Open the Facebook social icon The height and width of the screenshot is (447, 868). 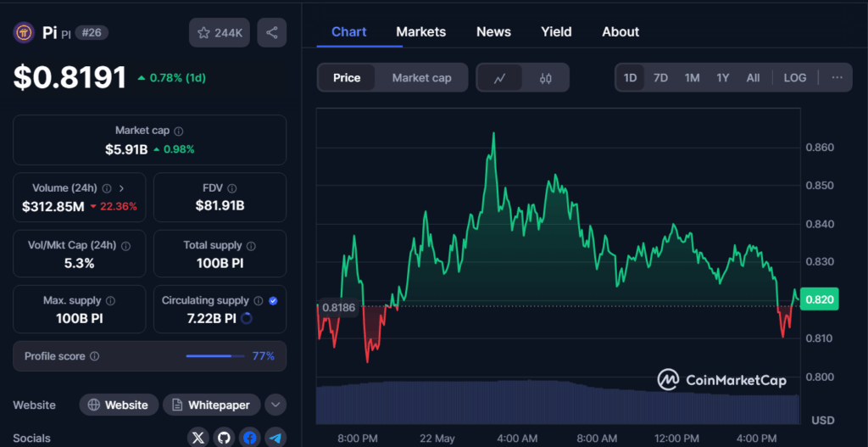[250, 439]
